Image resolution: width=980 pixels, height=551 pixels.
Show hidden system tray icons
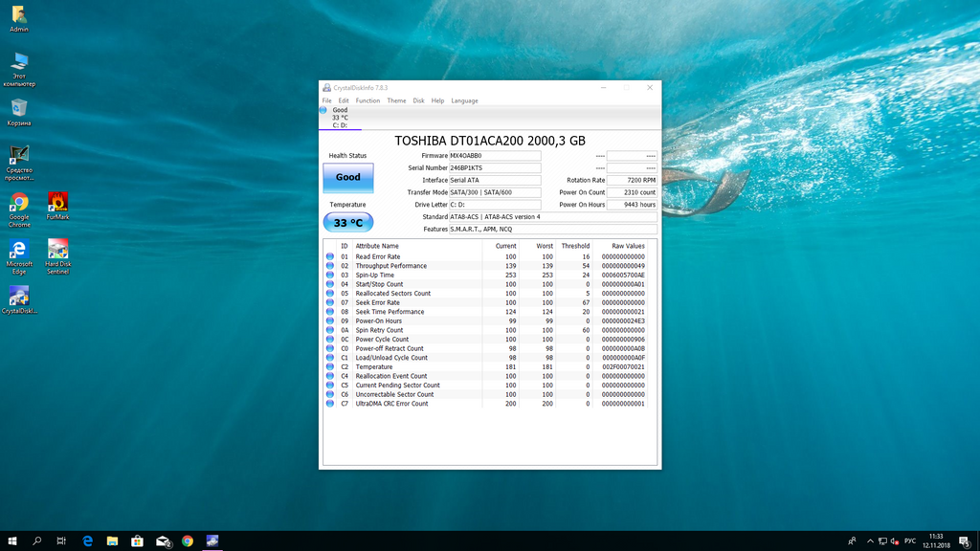870,541
